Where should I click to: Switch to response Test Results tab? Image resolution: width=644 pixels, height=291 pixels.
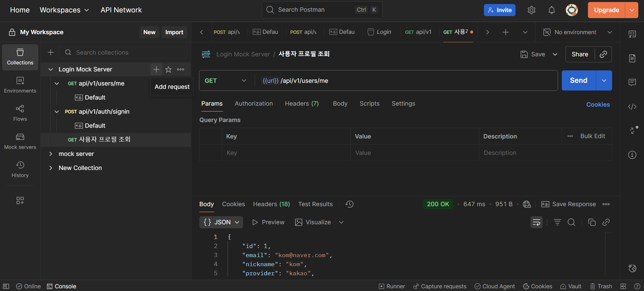tap(315, 204)
